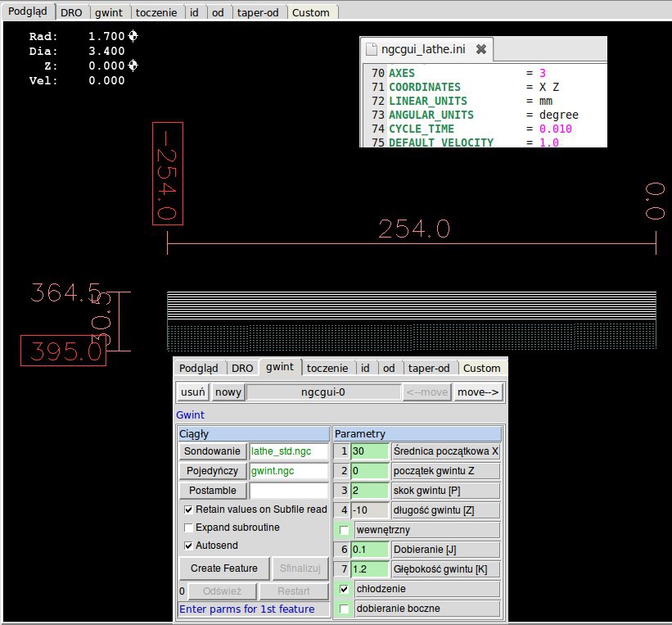Click the Dobieranie [J] value field
Image resolution: width=672 pixels, height=625 pixels.
370,550
